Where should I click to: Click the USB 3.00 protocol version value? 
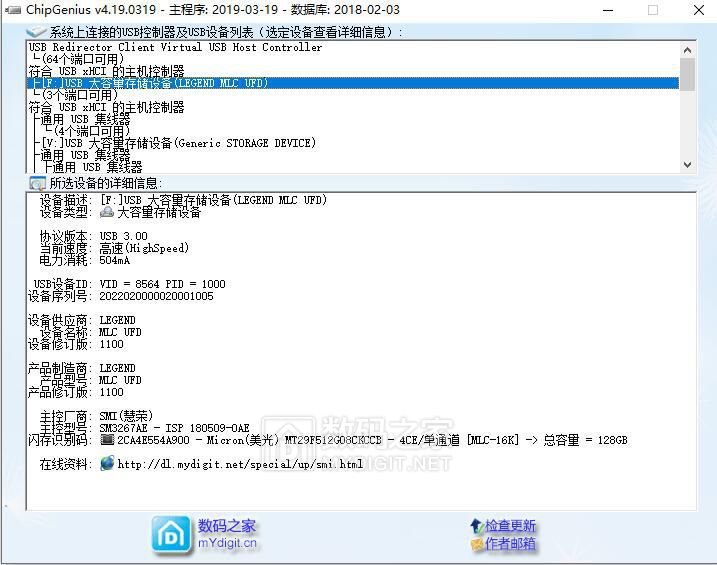[123, 236]
